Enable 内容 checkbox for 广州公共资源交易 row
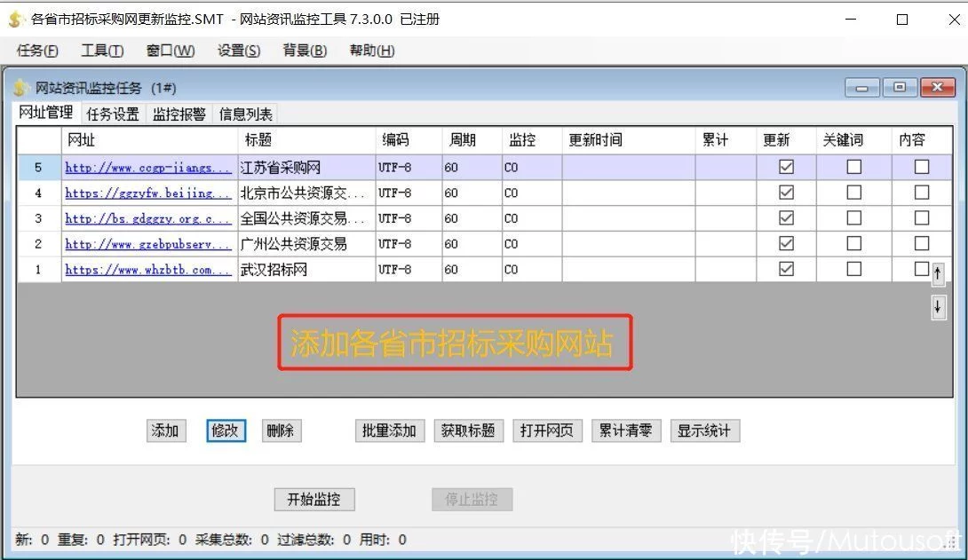The image size is (968, 560). coord(922,243)
